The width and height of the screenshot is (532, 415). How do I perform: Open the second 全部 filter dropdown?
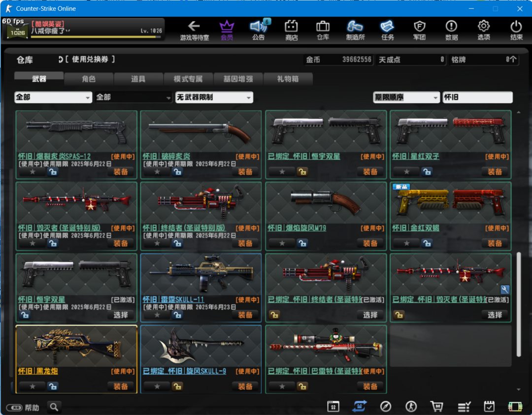pyautogui.click(x=133, y=97)
